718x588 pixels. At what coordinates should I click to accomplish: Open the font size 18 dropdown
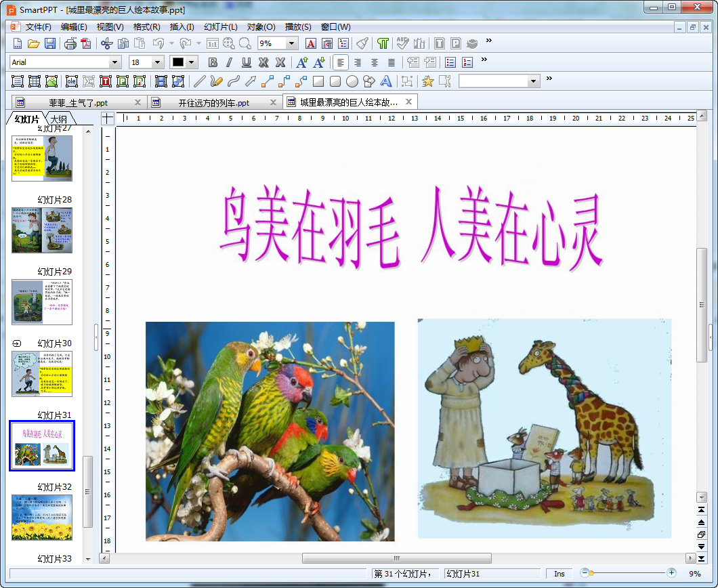point(158,62)
